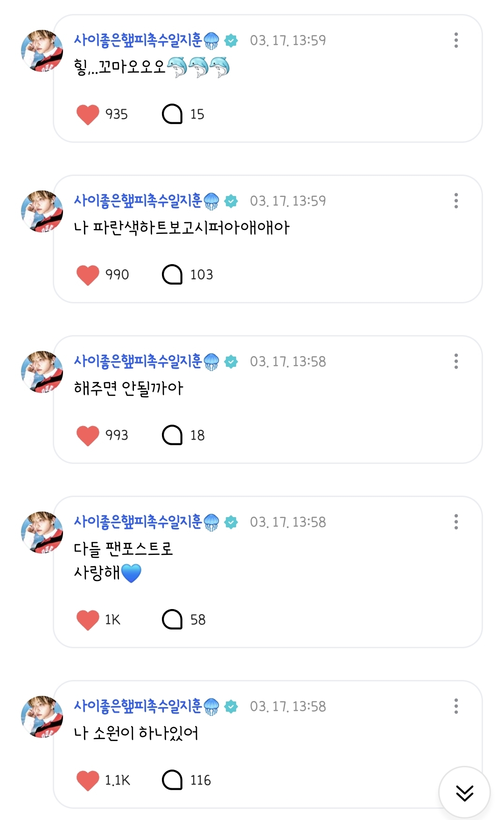Open profile picture beside the dolphin post
Screen dimensions: 504x820
42,50
